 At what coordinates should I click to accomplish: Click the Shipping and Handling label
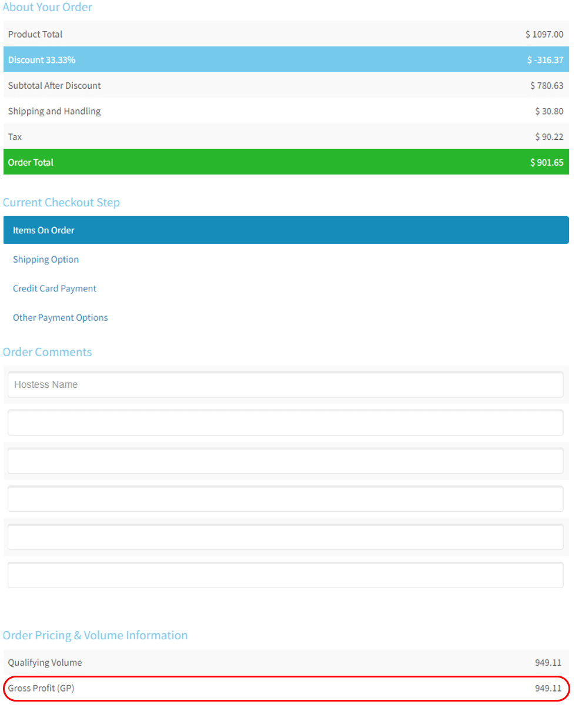click(54, 111)
